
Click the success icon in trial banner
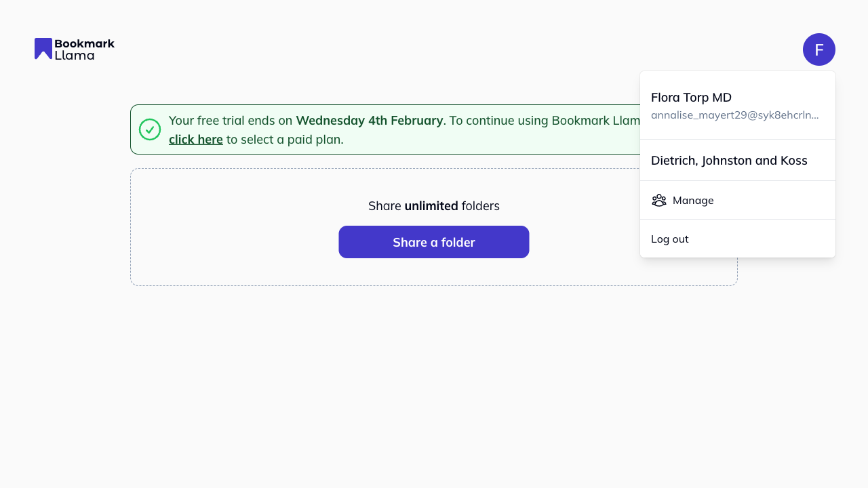tap(150, 129)
